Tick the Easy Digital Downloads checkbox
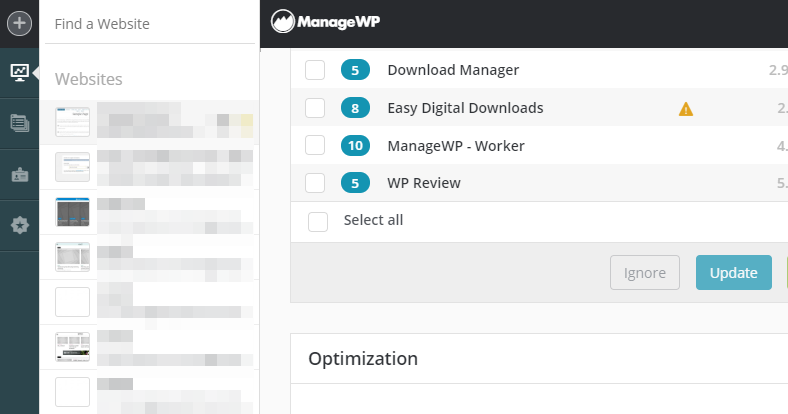788x414 pixels. click(315, 108)
